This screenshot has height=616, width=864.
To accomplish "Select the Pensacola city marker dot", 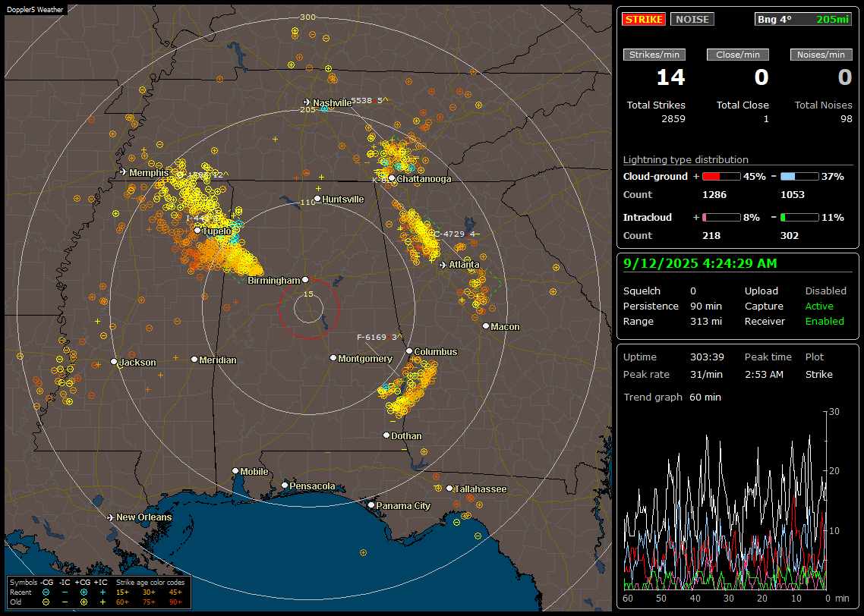I will (284, 485).
